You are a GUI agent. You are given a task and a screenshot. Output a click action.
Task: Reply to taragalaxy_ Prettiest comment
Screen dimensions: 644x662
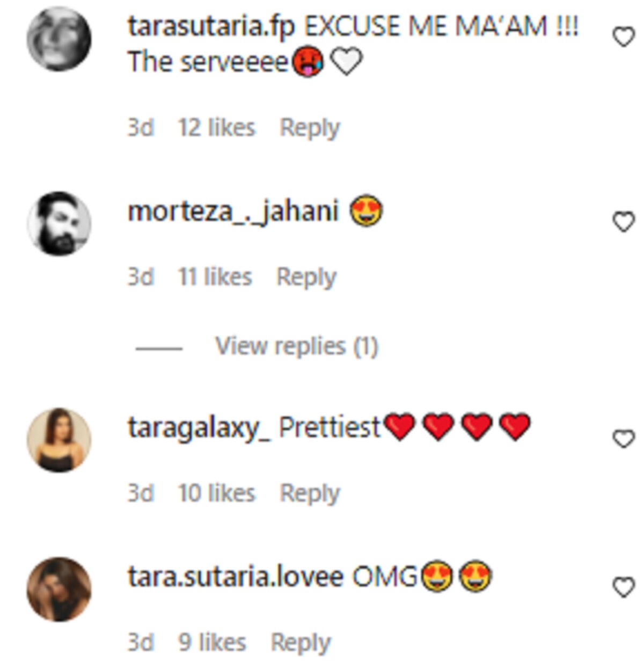[x=310, y=493]
